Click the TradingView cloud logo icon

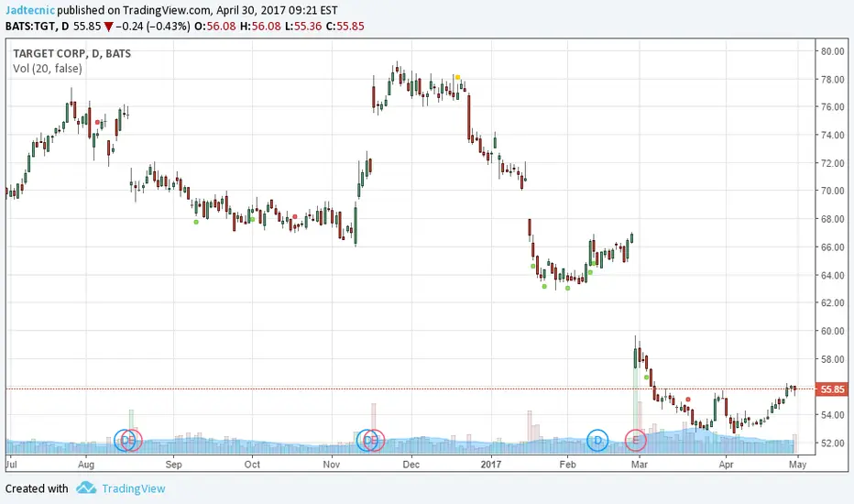tap(86, 488)
